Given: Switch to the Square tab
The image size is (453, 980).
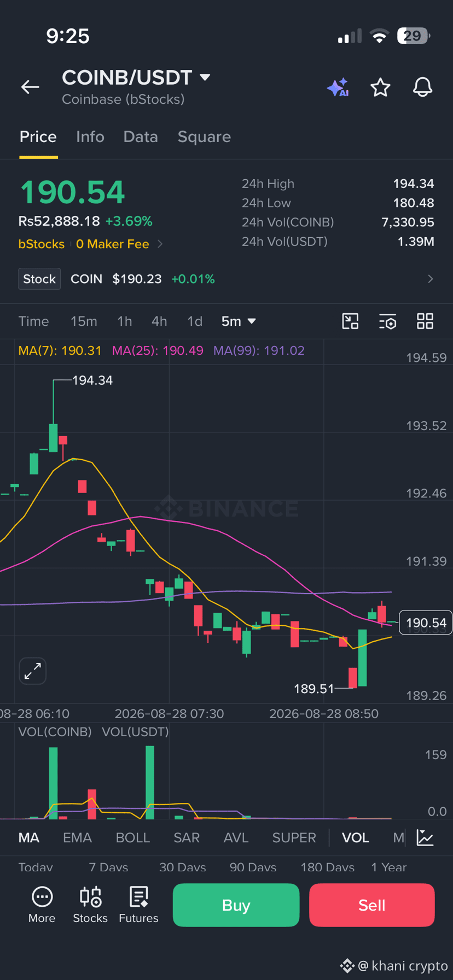Looking at the screenshot, I should [204, 137].
